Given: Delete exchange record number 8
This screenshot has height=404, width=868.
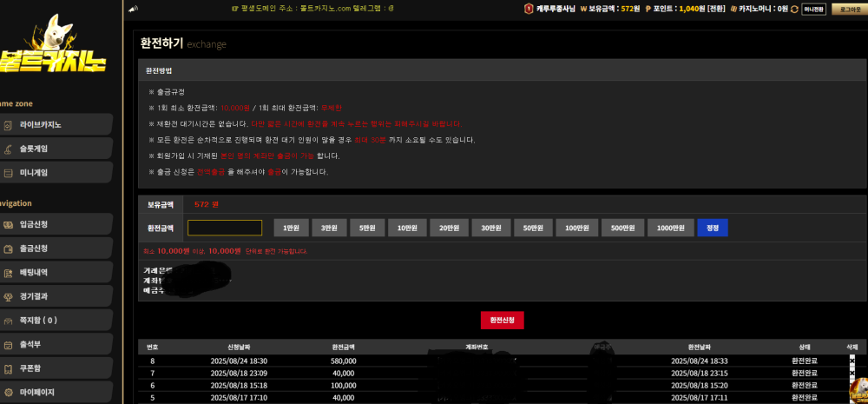Looking at the screenshot, I should [852, 361].
